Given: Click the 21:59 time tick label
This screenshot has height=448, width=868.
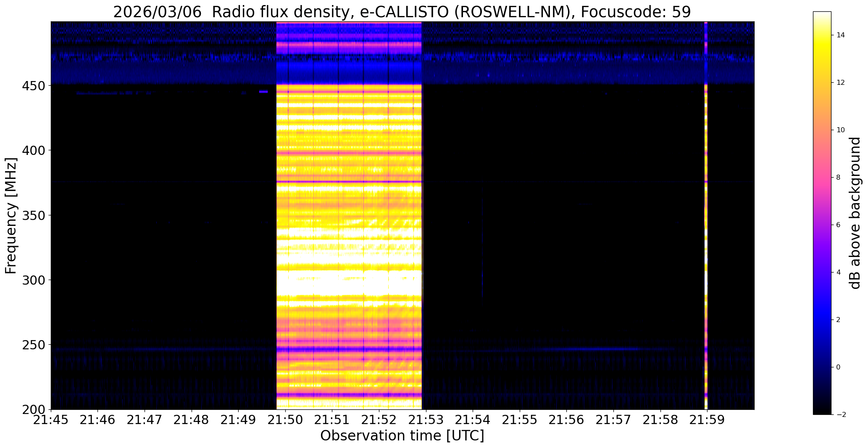Looking at the screenshot, I should pyautogui.click(x=708, y=420).
